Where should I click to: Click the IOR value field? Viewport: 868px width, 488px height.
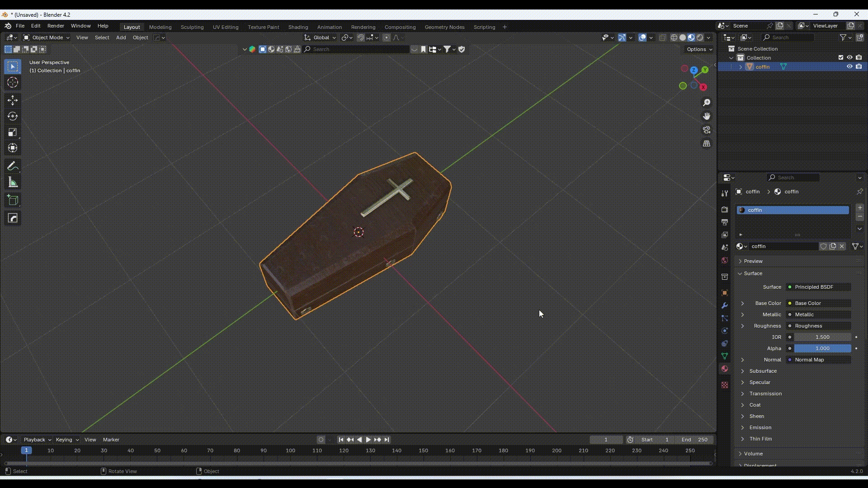pyautogui.click(x=822, y=337)
